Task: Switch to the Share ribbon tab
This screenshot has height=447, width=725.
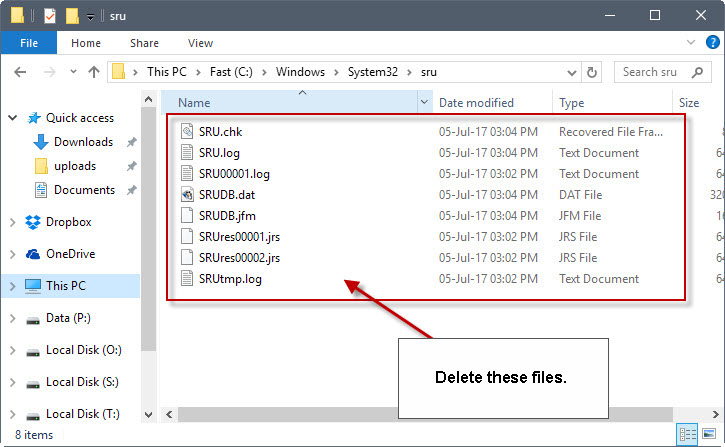Action: [x=144, y=43]
